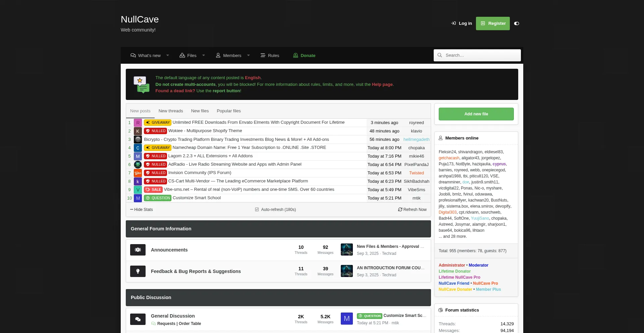644x333 pixels.
Task: Toggle the dark/light style switch icon
Action: [517, 23]
